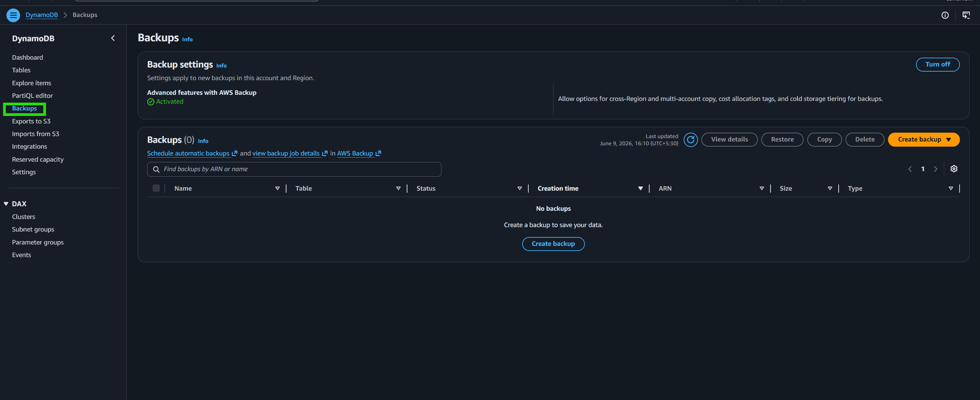Click external link icon after AWS Backup
Viewport: 980px width, 400px height.
pos(378,153)
